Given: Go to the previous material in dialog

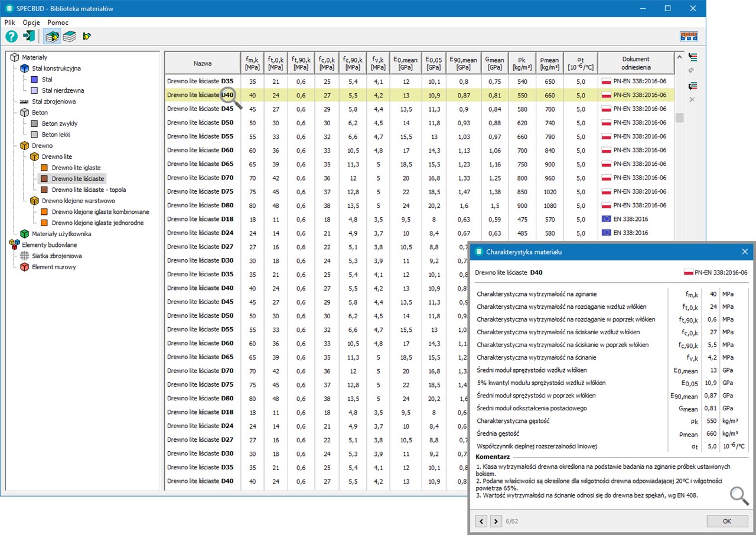Looking at the screenshot, I should (x=482, y=521).
